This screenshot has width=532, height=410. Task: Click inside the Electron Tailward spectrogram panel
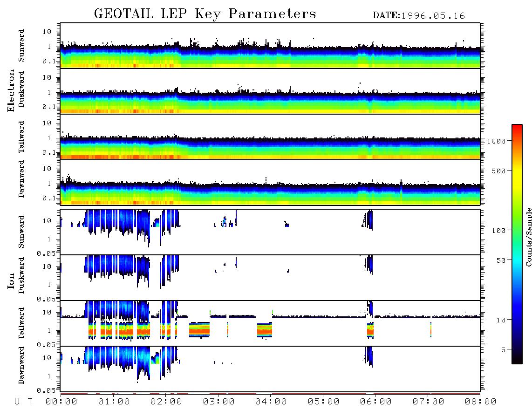tap(270, 137)
